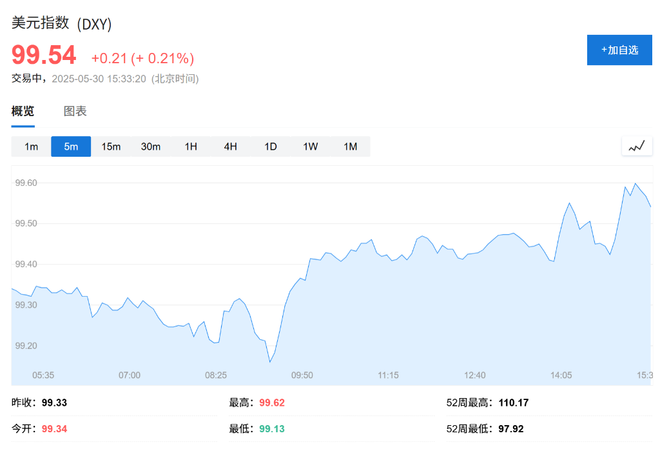This screenshot has height=460, width=660.
Task: Select the 1H interval
Action: [191, 146]
